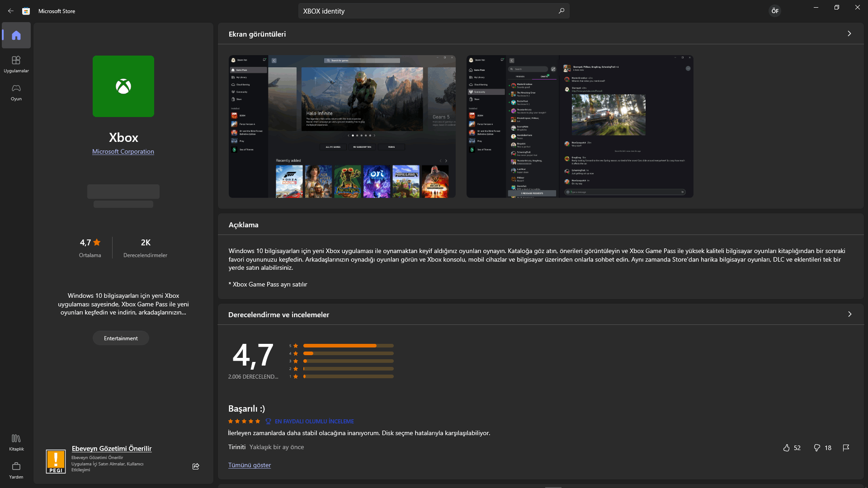Select the Uygulamalar sidebar icon
The height and width of the screenshot is (488, 868).
(15, 63)
